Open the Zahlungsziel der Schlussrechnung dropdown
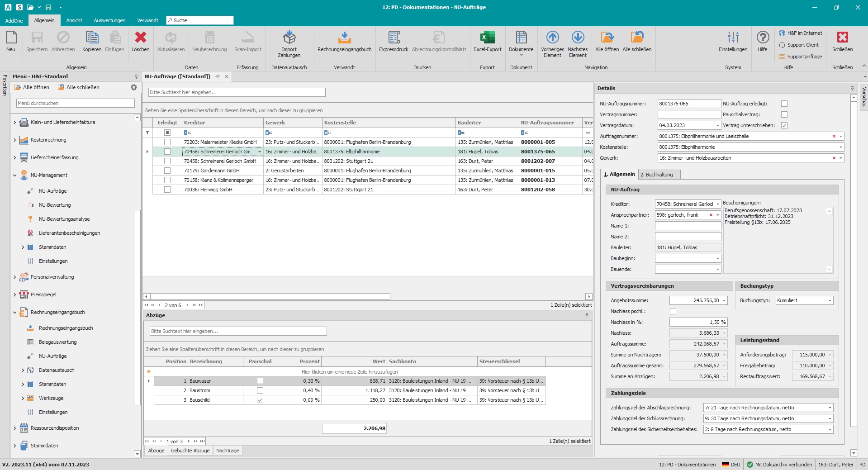Viewport: 868px width, 470px height. click(830, 418)
